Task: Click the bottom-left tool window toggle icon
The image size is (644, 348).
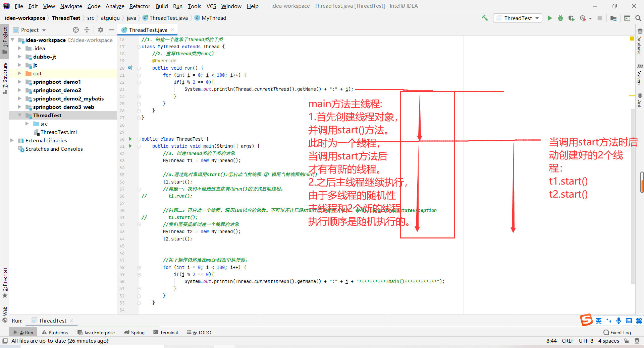Action: coord(5,341)
